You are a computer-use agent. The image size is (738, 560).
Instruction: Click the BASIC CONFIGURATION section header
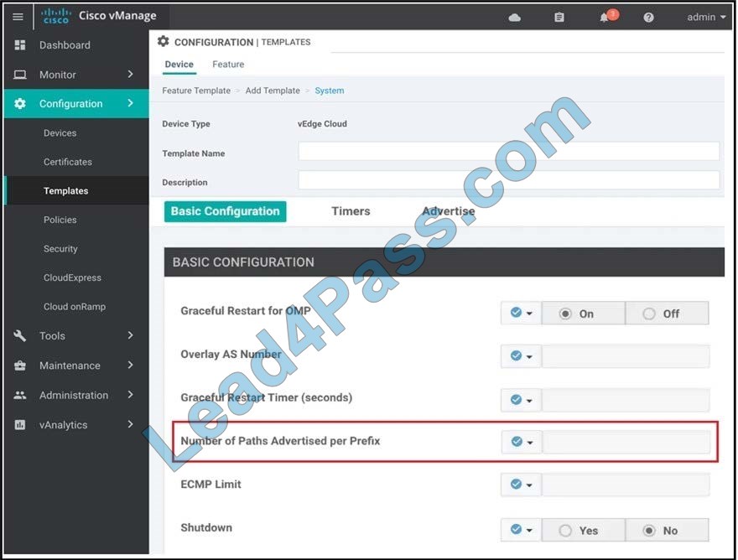pos(444,262)
